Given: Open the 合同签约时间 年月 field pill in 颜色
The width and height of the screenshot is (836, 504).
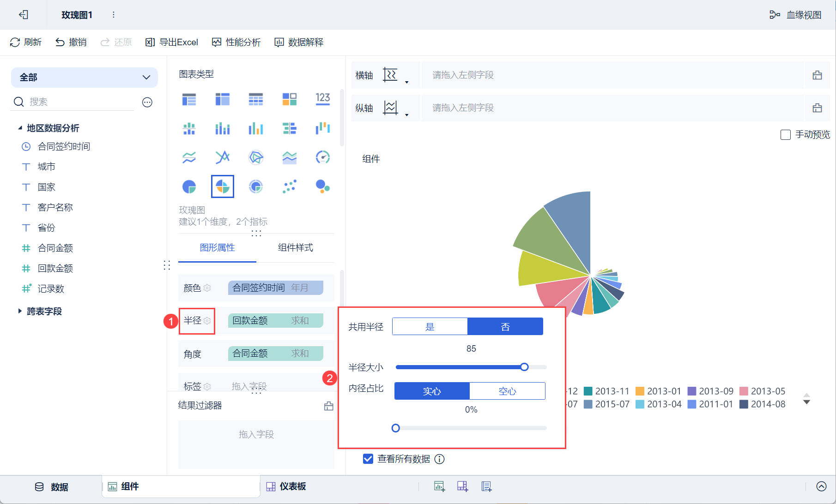Looking at the screenshot, I should coord(276,288).
